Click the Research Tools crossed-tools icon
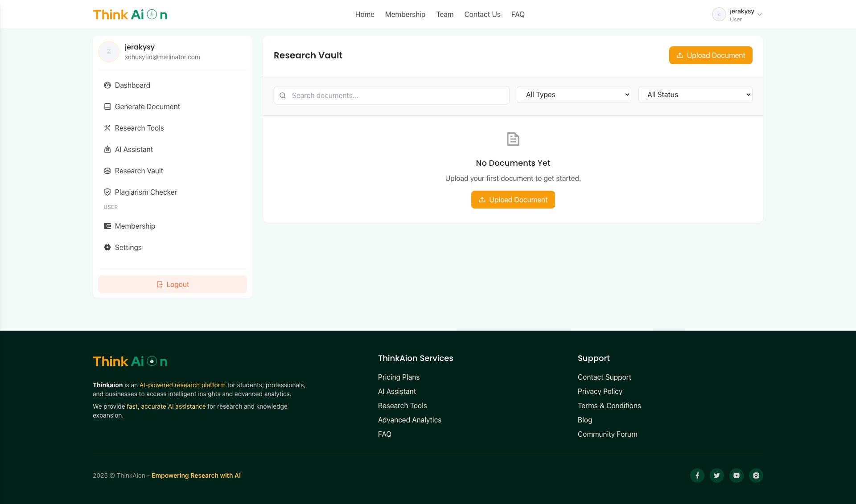This screenshot has height=504, width=856. pos(107,128)
